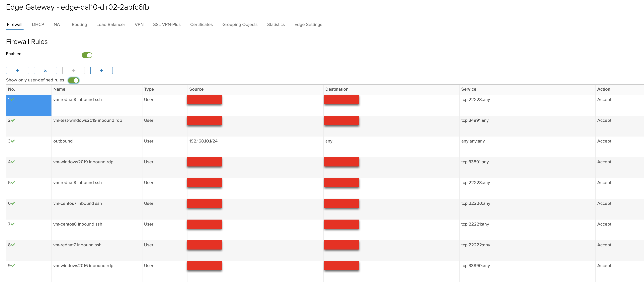The width and height of the screenshot is (644, 301).
Task: Toggle Show only user-defined rules switch
Action: pyautogui.click(x=74, y=80)
